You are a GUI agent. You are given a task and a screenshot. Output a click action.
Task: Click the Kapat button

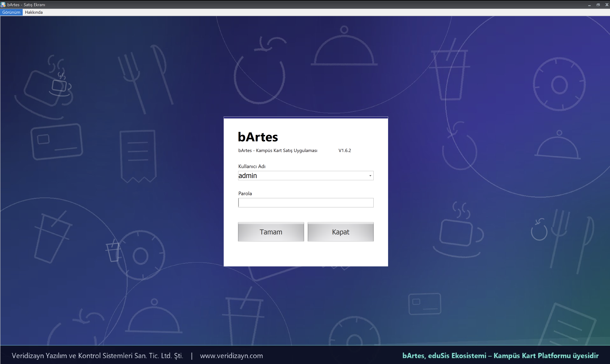pos(341,232)
